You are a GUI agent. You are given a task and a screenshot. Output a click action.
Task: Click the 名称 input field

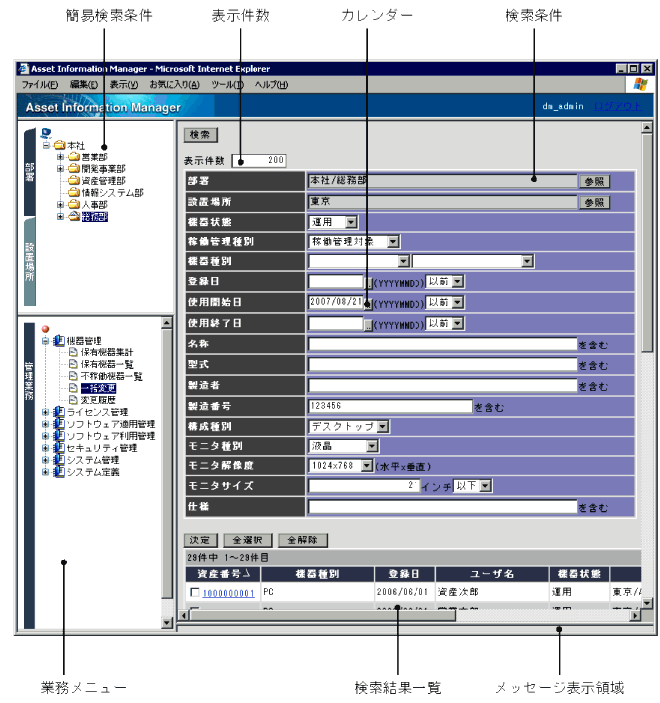pyautogui.click(x=443, y=344)
